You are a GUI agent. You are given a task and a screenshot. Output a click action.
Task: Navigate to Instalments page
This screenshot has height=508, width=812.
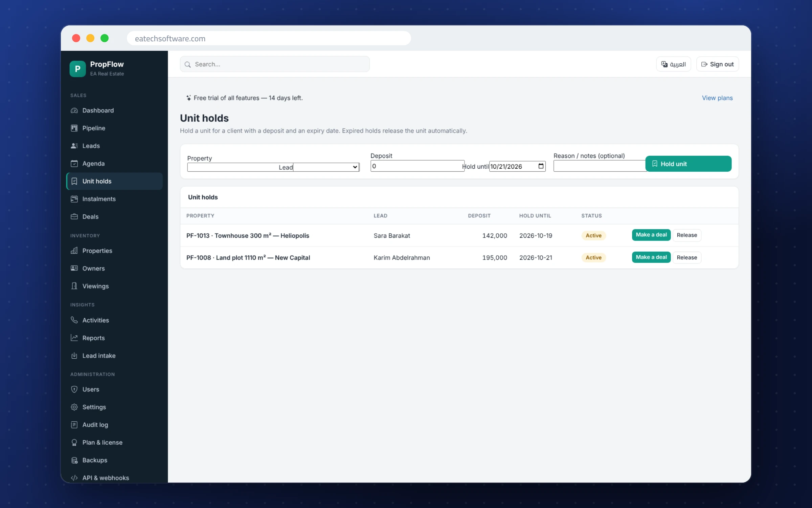click(x=115, y=199)
